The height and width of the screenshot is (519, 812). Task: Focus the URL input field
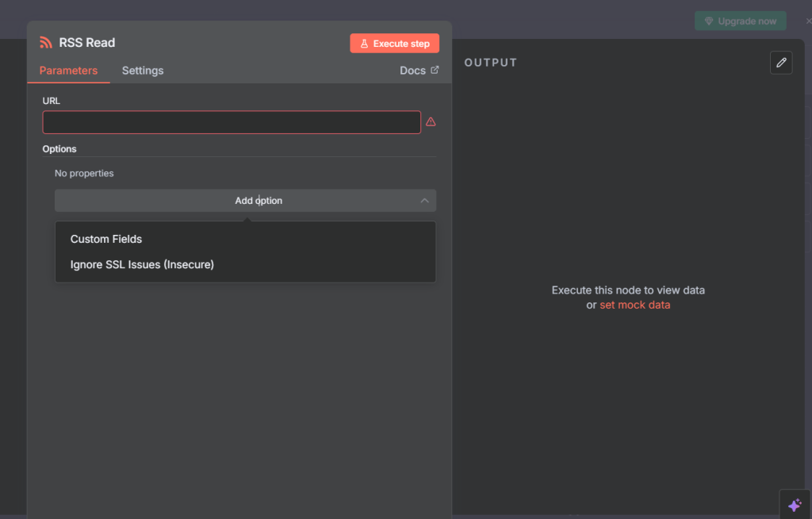click(x=231, y=122)
